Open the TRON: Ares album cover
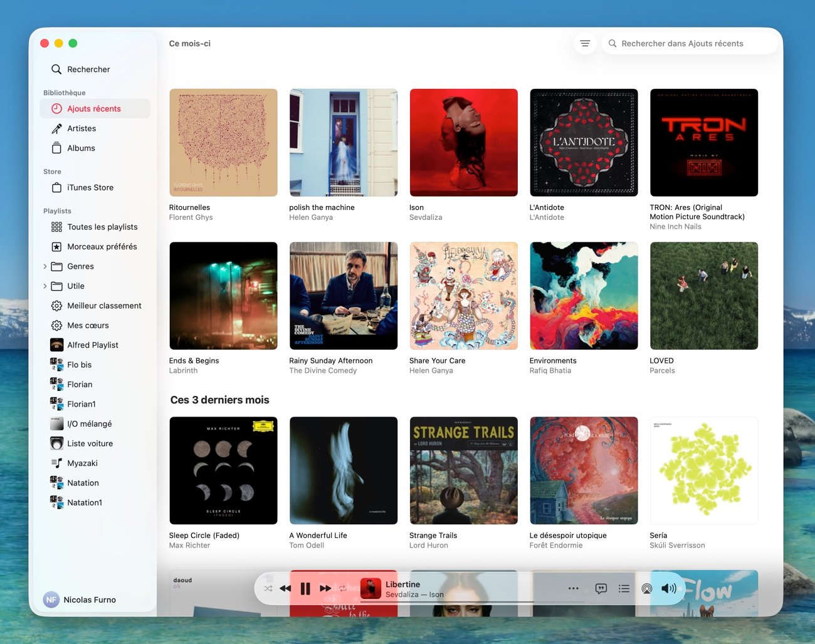This screenshot has height=644, width=815. click(703, 143)
